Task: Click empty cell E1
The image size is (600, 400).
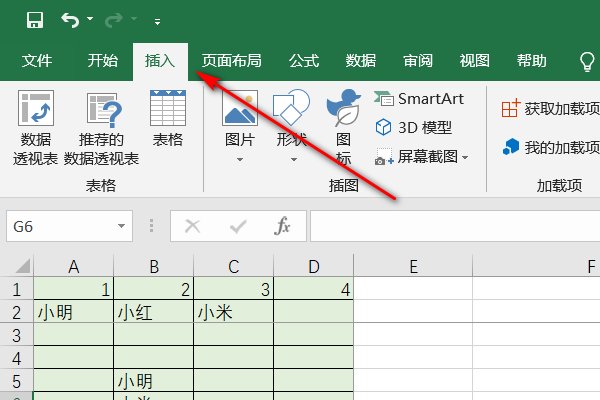Action: pyautogui.click(x=413, y=289)
